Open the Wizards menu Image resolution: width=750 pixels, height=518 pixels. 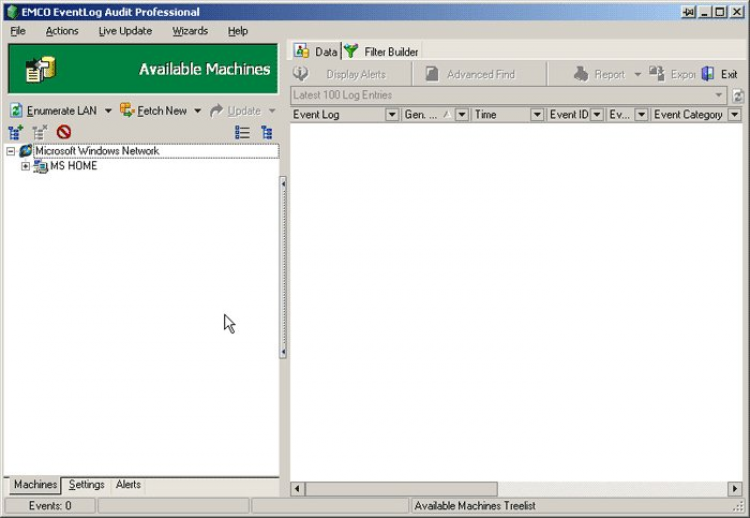(190, 31)
